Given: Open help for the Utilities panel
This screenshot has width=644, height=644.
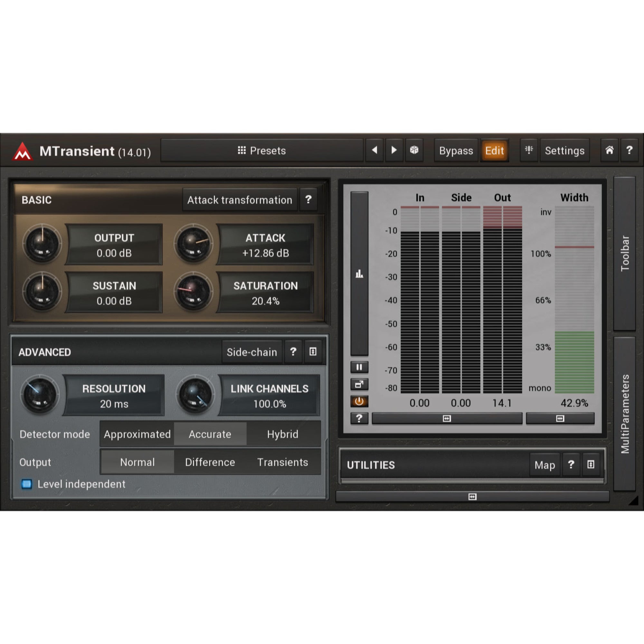Looking at the screenshot, I should tap(571, 465).
